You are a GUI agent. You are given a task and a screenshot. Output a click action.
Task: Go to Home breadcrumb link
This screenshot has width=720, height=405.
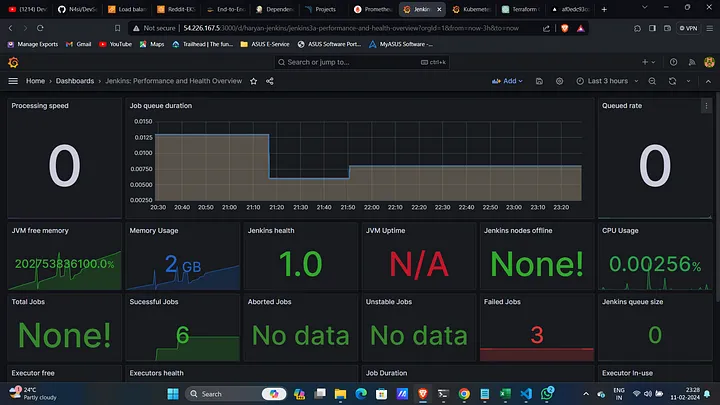coord(35,81)
